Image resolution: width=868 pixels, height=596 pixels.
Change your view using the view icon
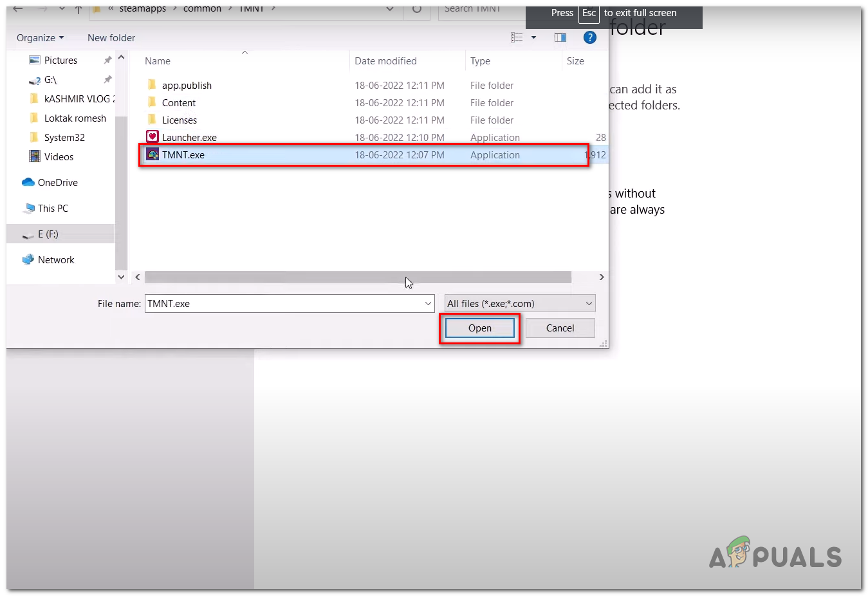click(517, 37)
